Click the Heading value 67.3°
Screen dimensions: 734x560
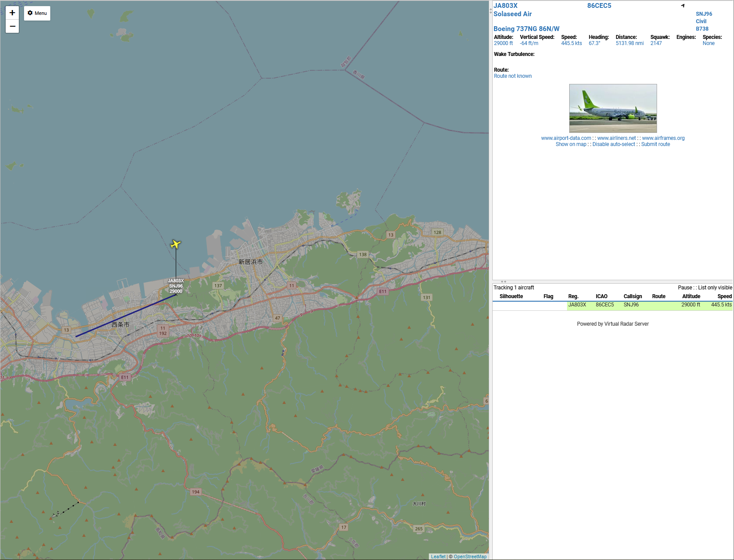[x=595, y=43]
